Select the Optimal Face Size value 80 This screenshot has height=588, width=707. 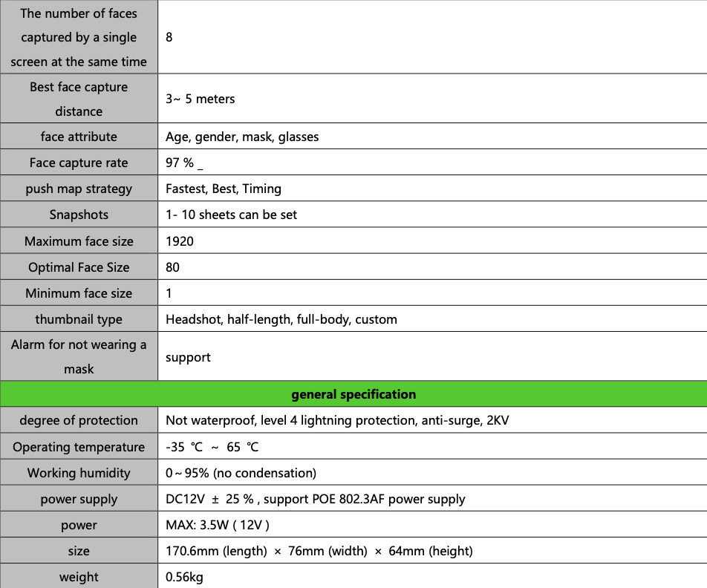(172, 267)
